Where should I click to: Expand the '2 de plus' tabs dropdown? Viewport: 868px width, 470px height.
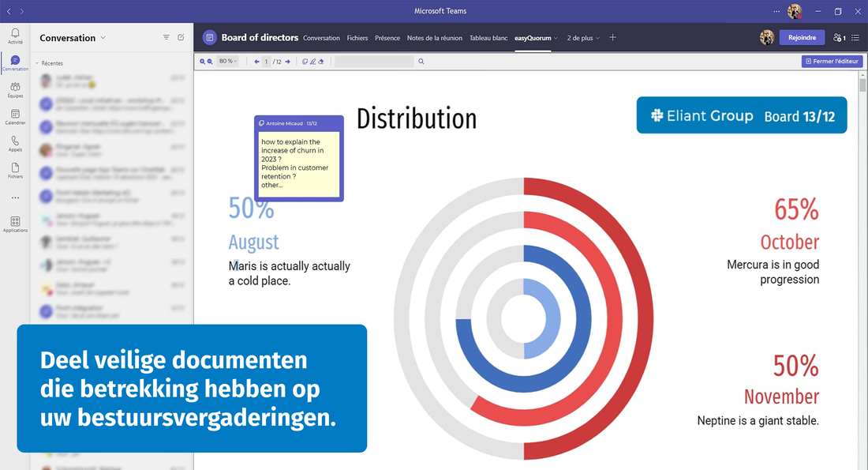pyautogui.click(x=583, y=38)
